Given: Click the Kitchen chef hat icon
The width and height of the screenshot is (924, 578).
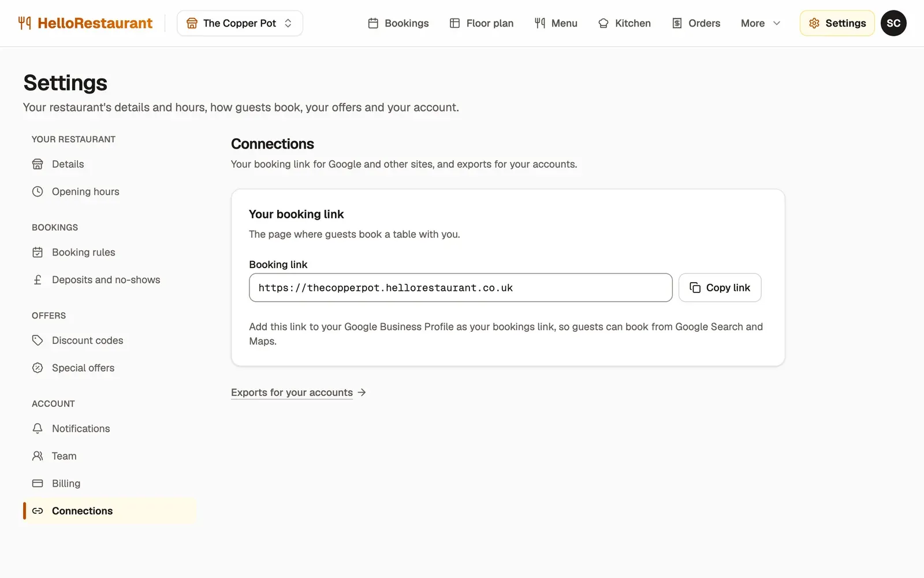Looking at the screenshot, I should [603, 23].
